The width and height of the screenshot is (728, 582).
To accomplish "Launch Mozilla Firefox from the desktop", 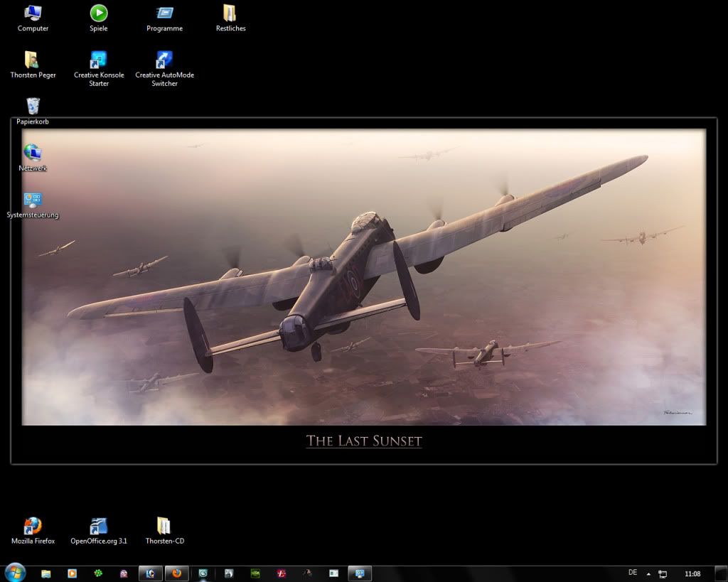I will click(x=33, y=527).
